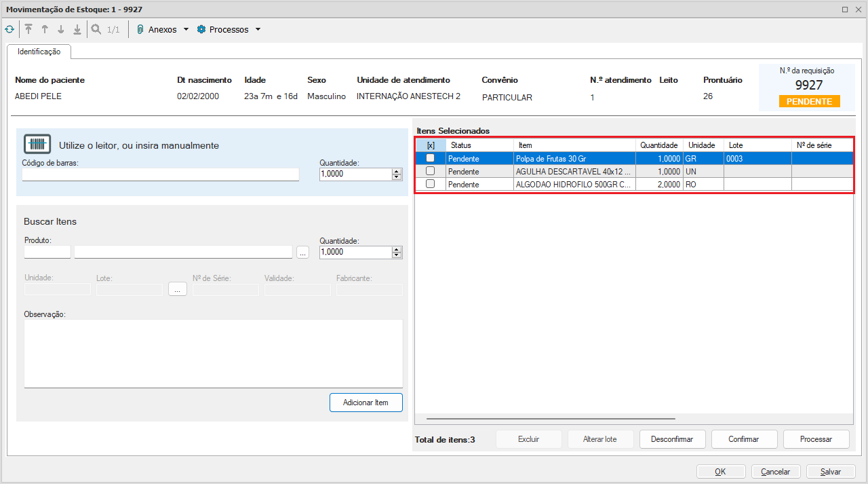Click the barcode section Quantidade field
868x484 pixels.
click(x=356, y=174)
